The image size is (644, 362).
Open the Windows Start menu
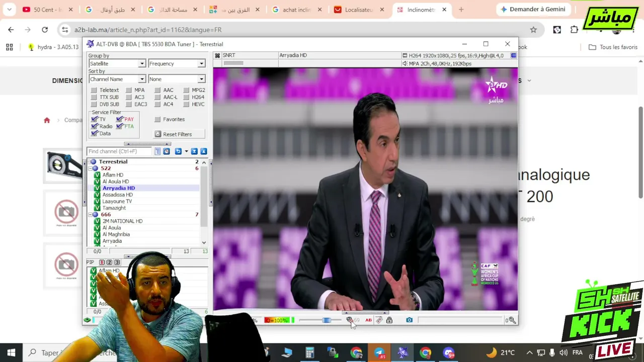click(11, 352)
